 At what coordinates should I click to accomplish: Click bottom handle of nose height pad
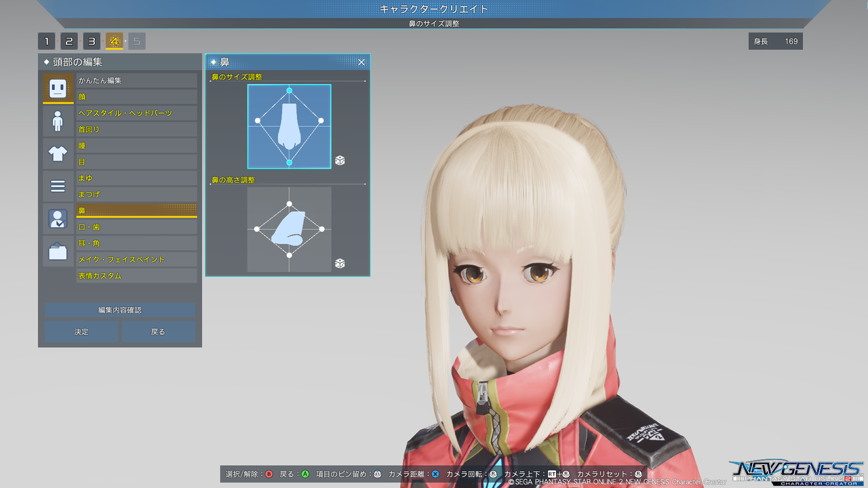pos(290,255)
